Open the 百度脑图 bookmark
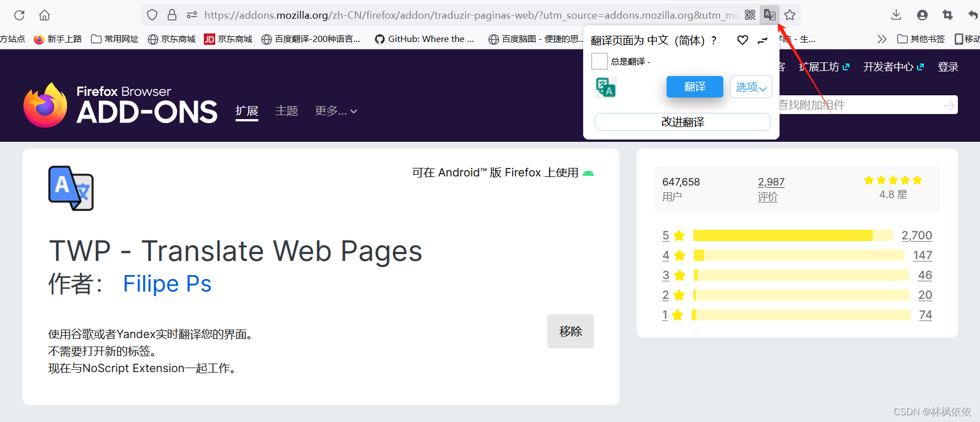This screenshot has height=422, width=980. click(x=535, y=39)
